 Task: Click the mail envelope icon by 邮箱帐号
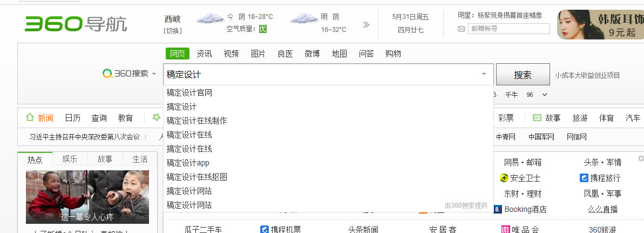(x=462, y=29)
